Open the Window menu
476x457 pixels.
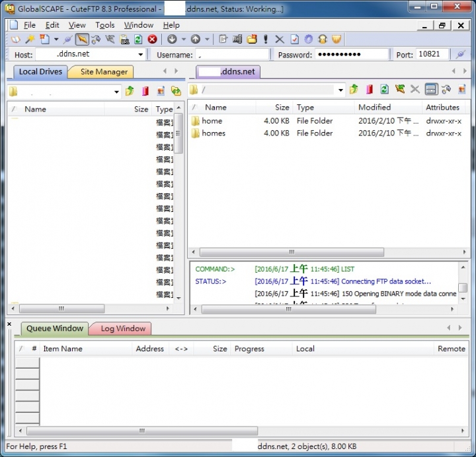pos(138,25)
